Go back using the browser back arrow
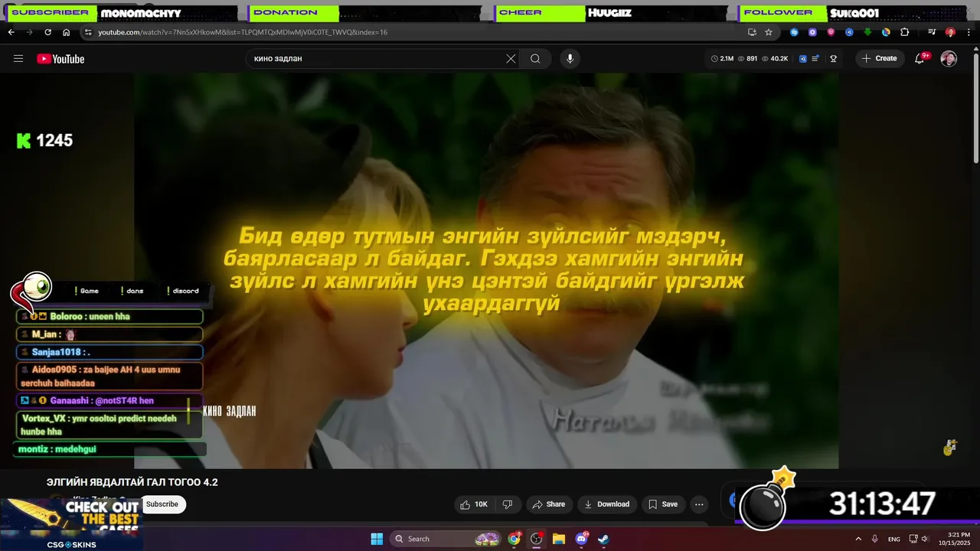The height and width of the screenshot is (551, 980). click(x=11, y=32)
